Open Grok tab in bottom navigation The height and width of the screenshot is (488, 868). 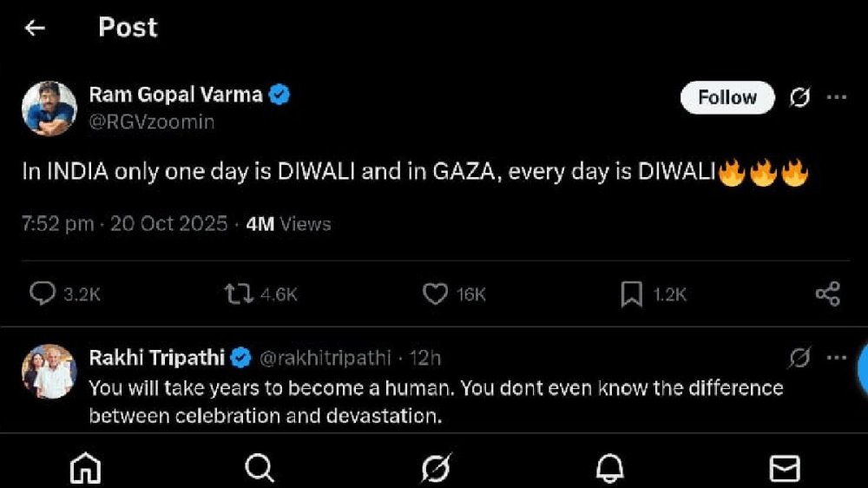pos(435,469)
